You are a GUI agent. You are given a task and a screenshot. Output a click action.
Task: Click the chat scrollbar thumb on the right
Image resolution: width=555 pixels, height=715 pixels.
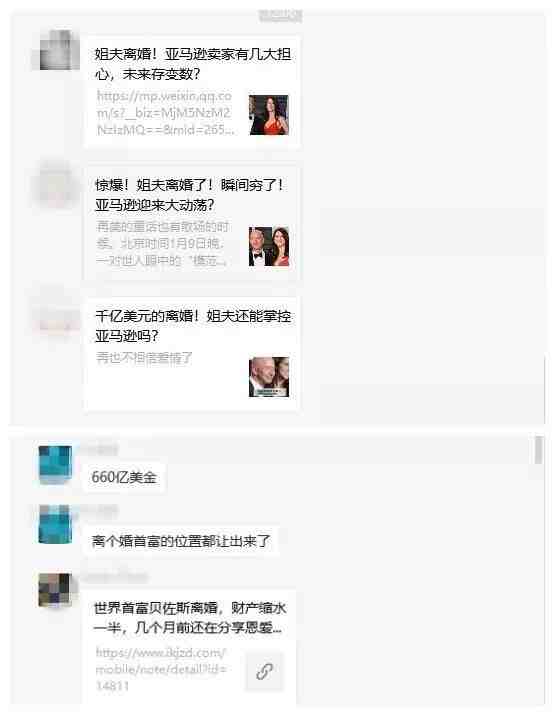click(539, 450)
